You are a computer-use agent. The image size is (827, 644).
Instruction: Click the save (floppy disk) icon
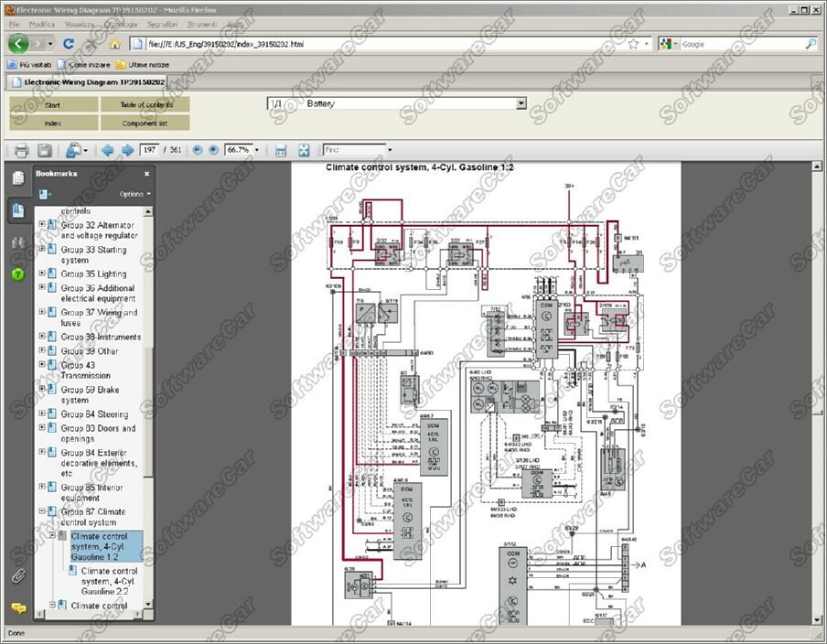point(44,150)
